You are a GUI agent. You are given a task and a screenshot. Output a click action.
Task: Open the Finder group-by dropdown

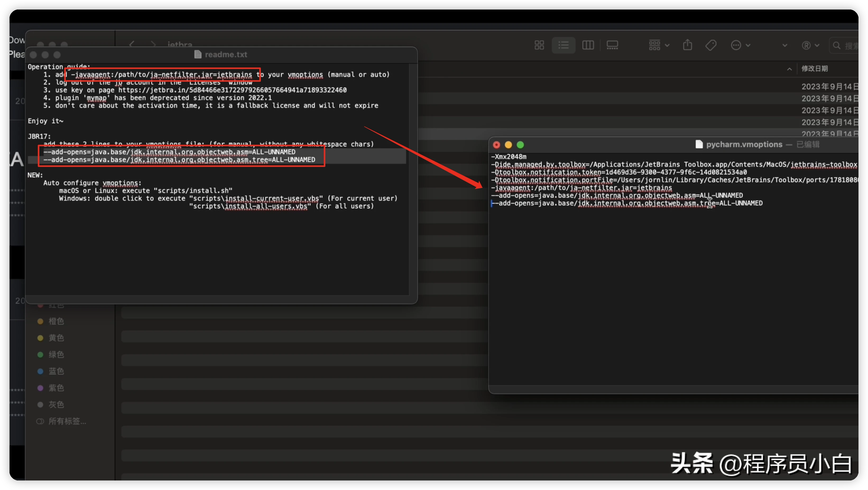pos(659,45)
